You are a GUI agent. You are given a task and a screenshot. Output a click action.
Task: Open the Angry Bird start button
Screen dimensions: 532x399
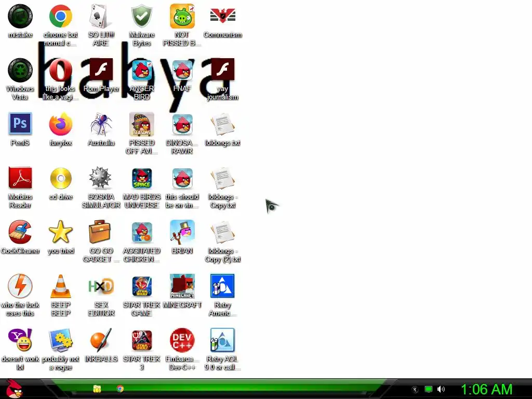(14, 389)
